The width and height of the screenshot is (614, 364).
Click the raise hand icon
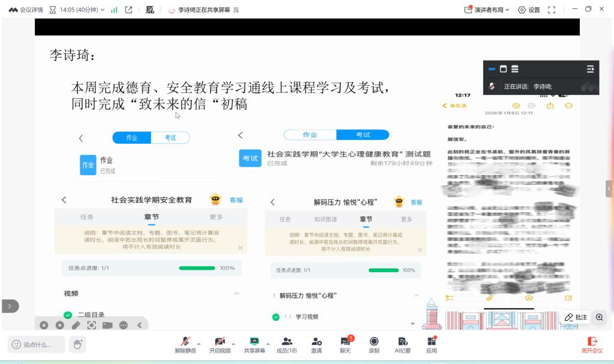tap(77, 344)
